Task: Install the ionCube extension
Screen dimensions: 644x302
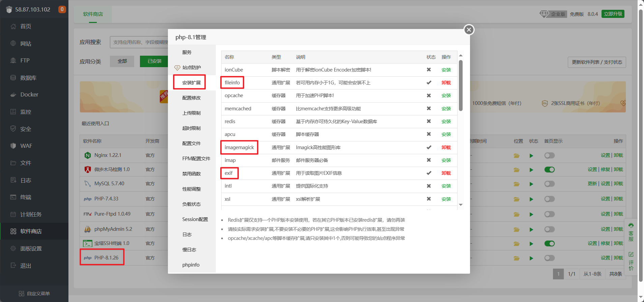Action: [x=446, y=70]
